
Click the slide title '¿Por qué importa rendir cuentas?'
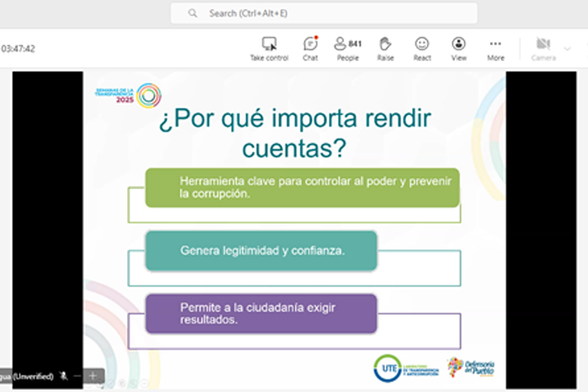(294, 133)
